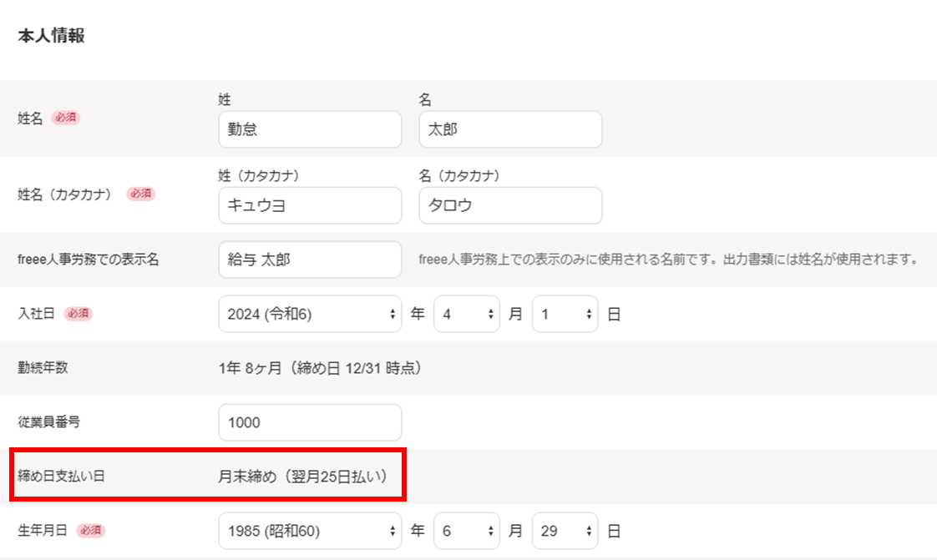Screen dimensions: 937x560
Task: Expand the 生年月日 year dropdown showing 1985 (昭和60)
Action: click(x=309, y=531)
